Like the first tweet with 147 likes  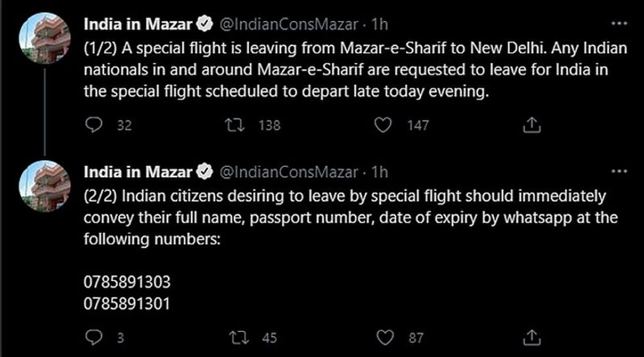(x=384, y=125)
